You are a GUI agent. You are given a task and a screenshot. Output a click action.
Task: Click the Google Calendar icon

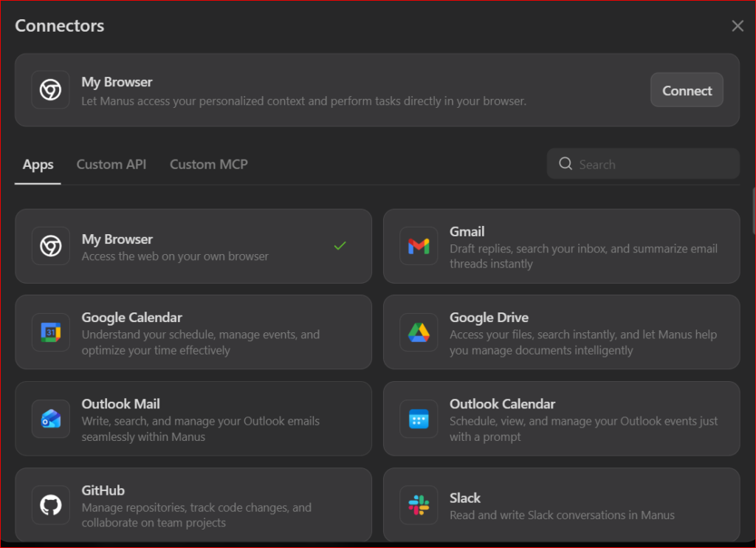coord(50,332)
